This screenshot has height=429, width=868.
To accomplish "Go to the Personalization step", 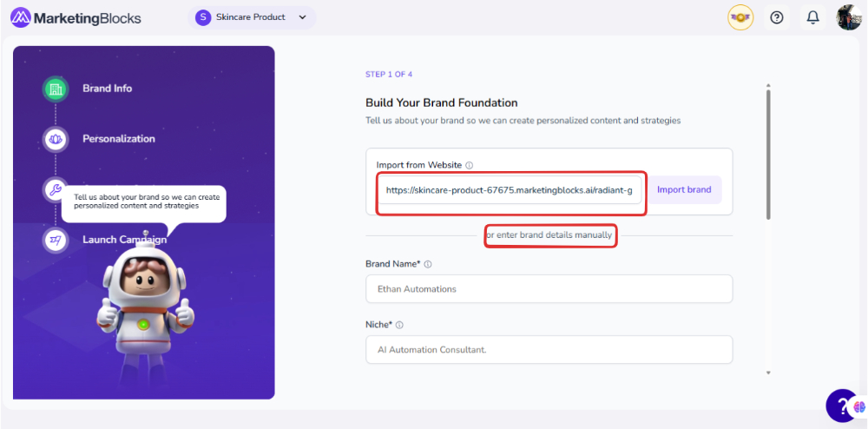I will click(x=119, y=139).
